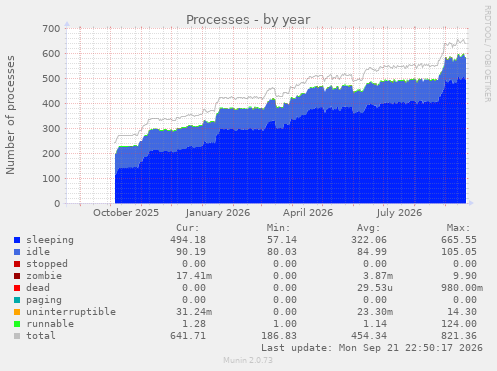The image size is (497, 371).
Task: Click the 100 y-axis tick label
Action: pos(51,179)
